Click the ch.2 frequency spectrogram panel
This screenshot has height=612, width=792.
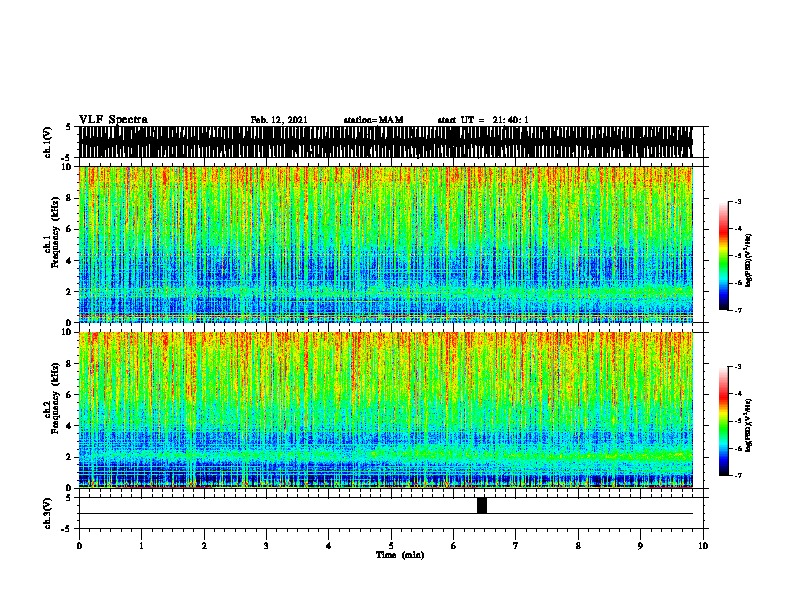(386, 410)
